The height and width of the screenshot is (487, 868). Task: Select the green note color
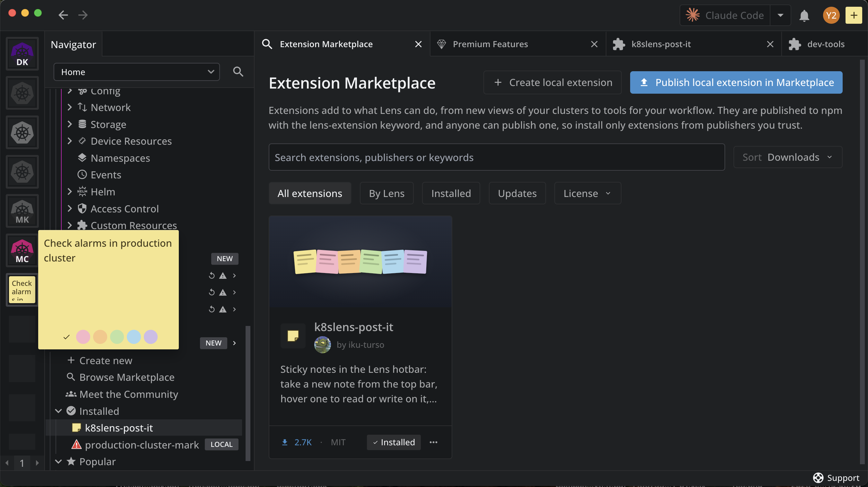pos(117,337)
